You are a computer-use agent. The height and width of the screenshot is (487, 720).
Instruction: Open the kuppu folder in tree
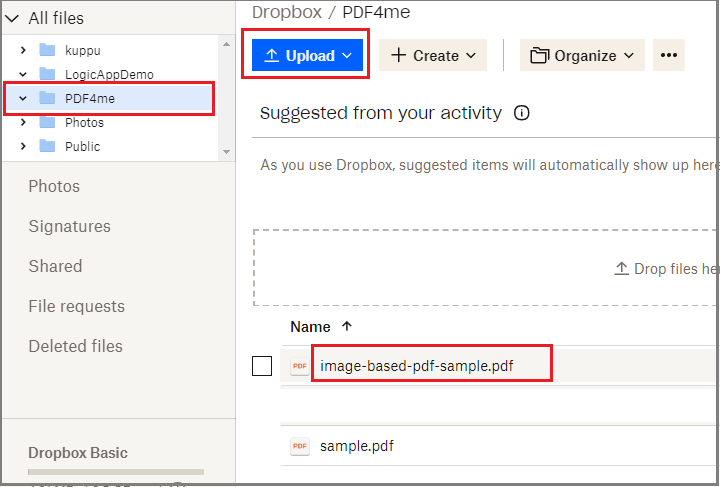click(x=83, y=50)
